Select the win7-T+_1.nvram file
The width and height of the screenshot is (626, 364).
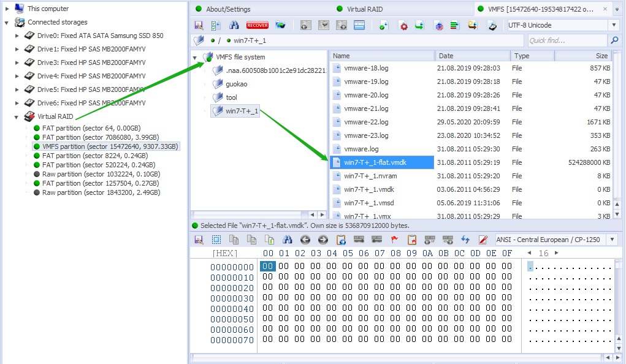tap(370, 176)
